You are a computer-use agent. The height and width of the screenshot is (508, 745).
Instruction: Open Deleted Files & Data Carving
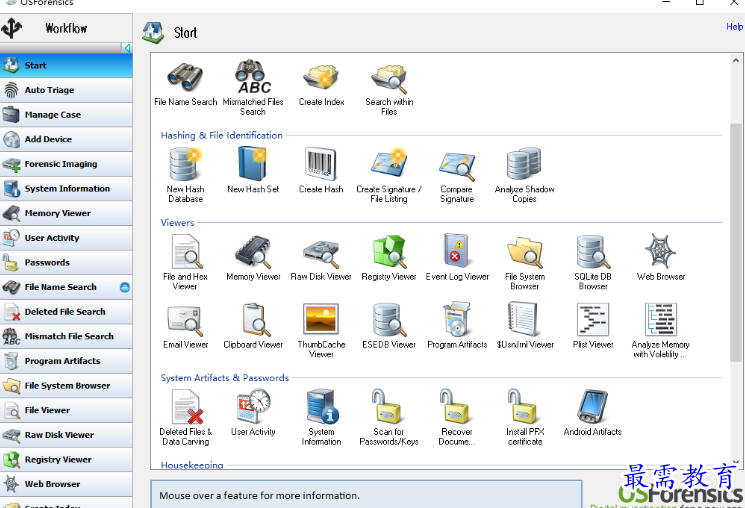[186, 407]
